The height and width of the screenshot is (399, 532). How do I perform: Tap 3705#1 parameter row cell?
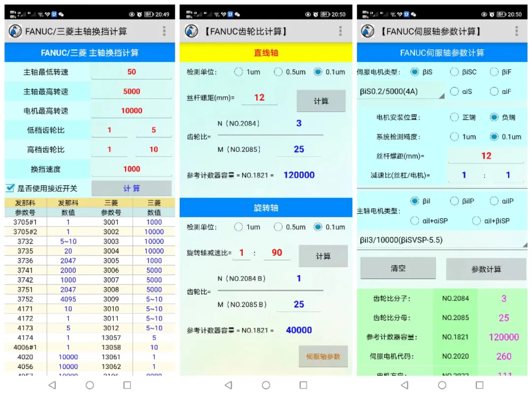pyautogui.click(x=26, y=222)
